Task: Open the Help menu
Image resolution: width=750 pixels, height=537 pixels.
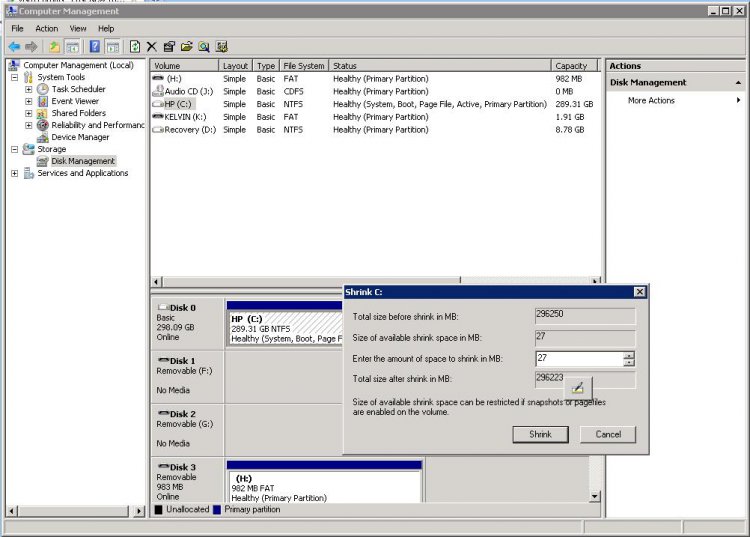Action: coord(106,29)
